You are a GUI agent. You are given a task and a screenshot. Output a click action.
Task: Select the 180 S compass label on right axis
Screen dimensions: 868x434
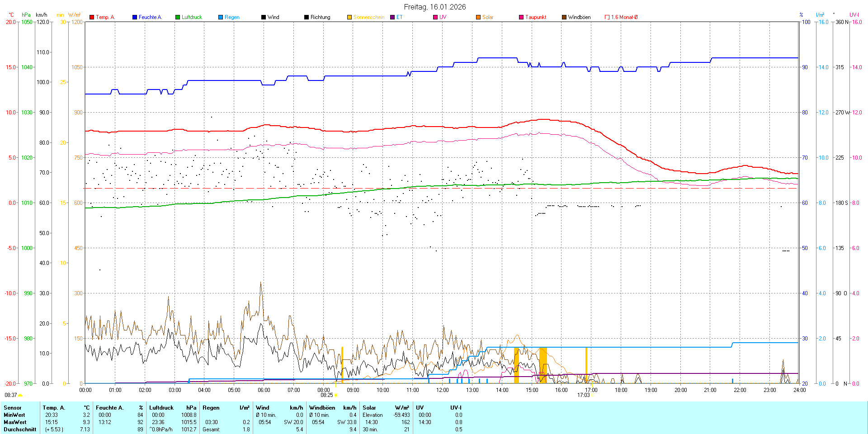coord(842,203)
